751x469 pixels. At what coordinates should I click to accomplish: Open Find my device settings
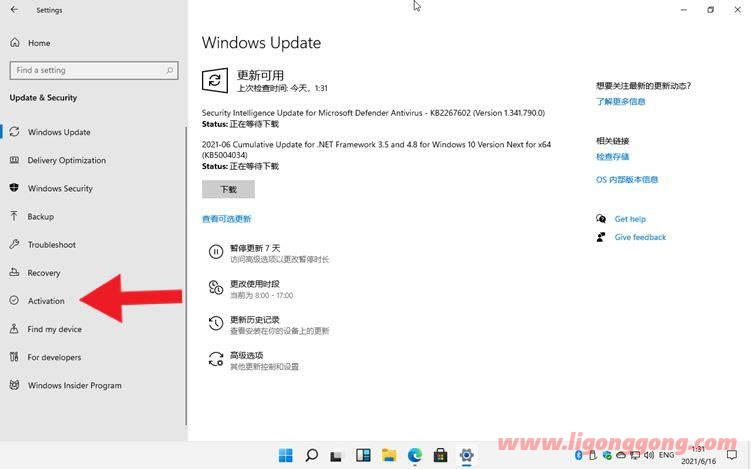[x=55, y=330]
